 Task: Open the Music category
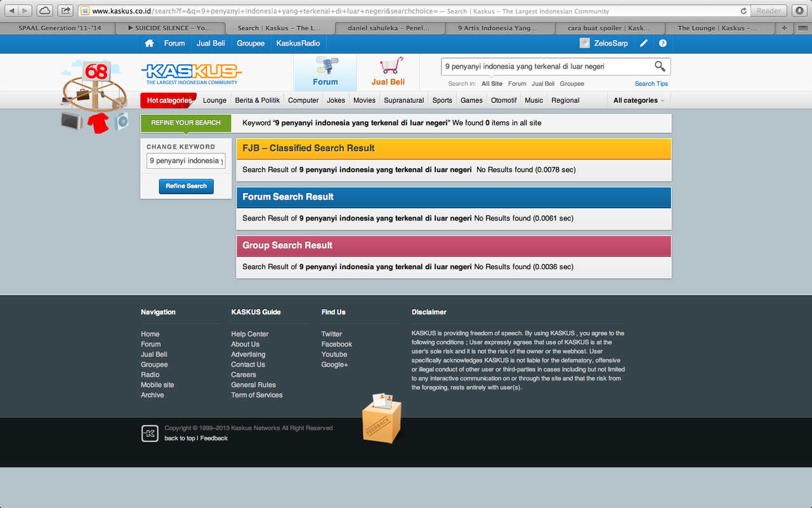(534, 100)
